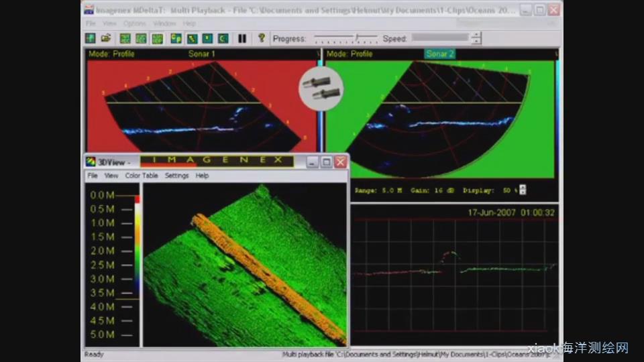
Task: Click the first green toolbar icon
Action: pos(90,39)
